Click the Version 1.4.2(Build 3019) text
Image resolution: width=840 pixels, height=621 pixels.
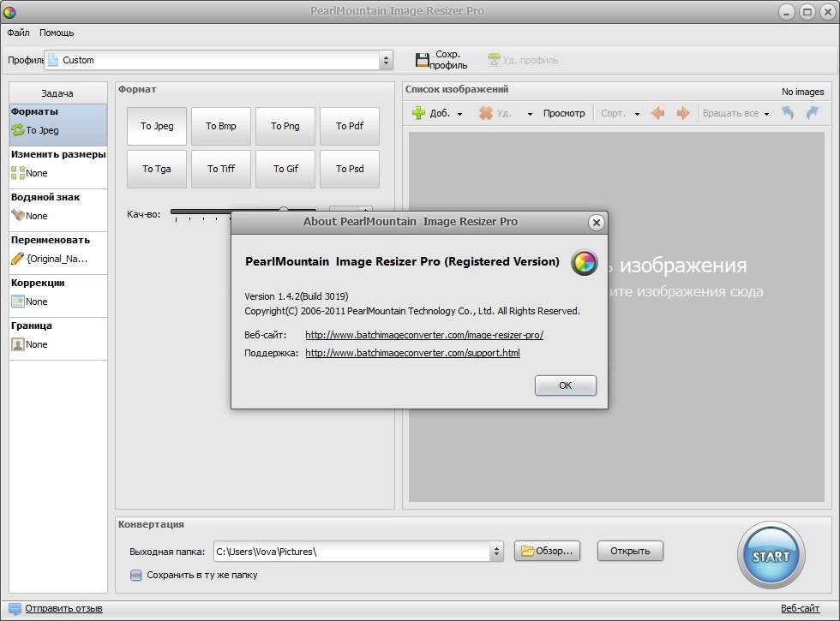click(297, 296)
